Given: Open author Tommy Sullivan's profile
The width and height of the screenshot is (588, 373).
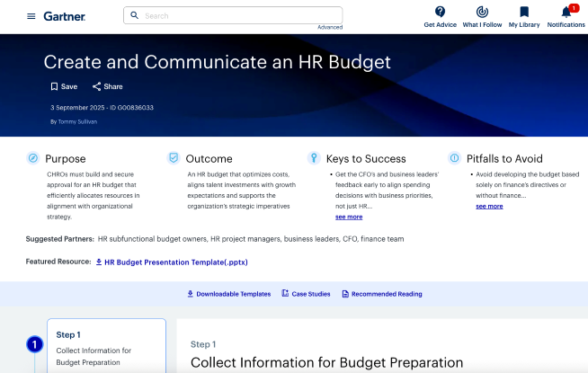Looking at the screenshot, I should pyautogui.click(x=77, y=120).
